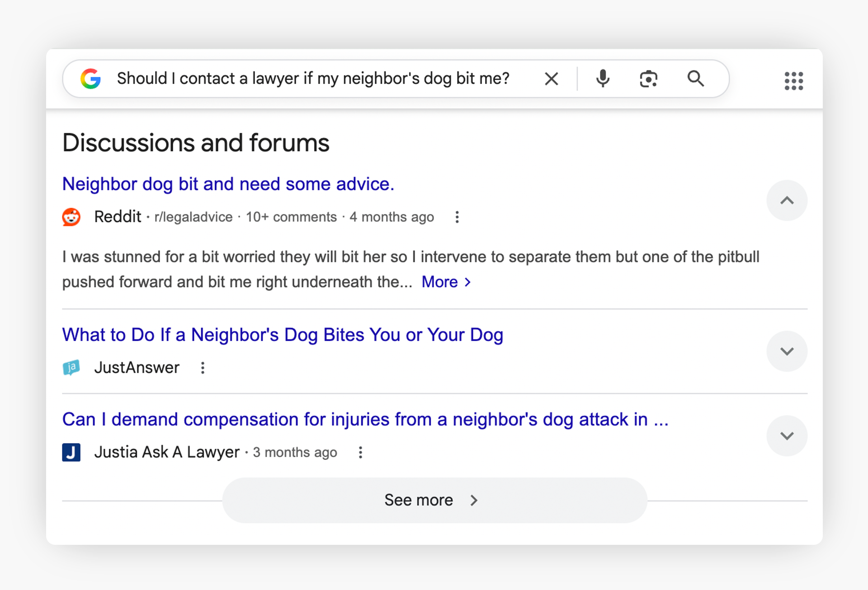Screen dimensions: 868x590
Task: Open three-dot menu on JustAnswer result
Action: [203, 367]
